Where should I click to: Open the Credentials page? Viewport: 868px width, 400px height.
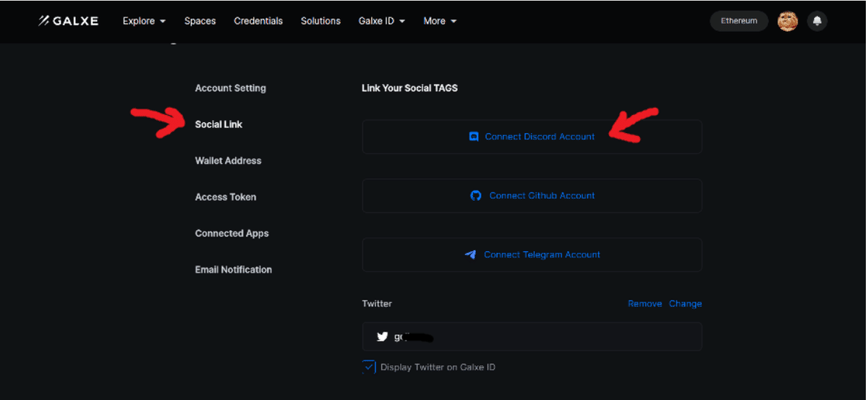(x=258, y=21)
